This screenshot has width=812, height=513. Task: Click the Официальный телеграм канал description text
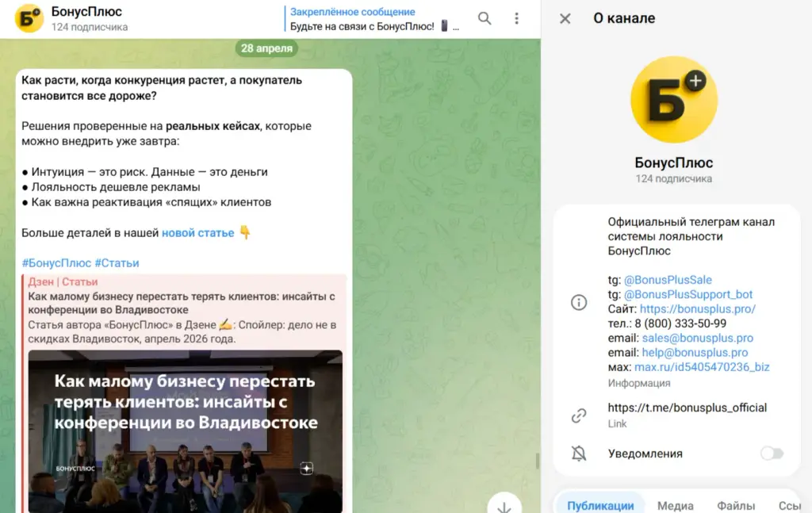(x=691, y=236)
